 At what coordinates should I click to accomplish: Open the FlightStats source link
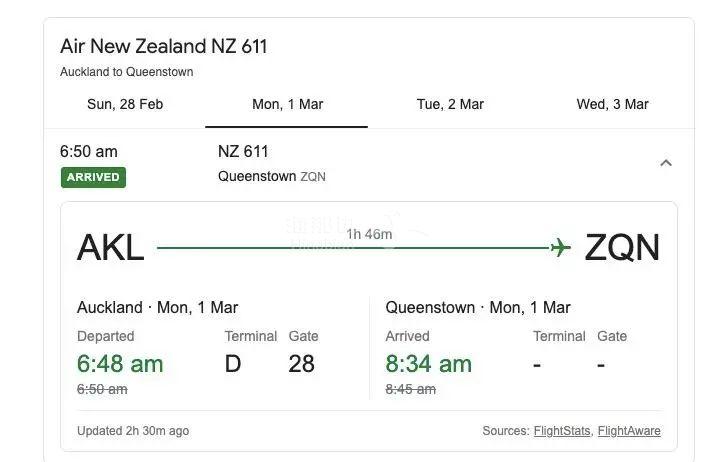point(561,431)
